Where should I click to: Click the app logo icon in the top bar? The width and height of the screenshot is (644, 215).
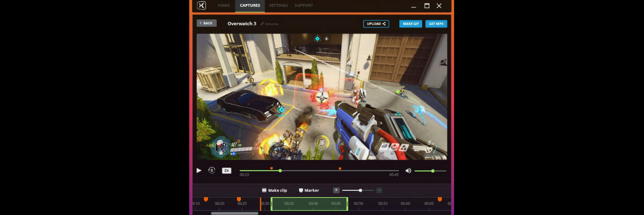201,6
